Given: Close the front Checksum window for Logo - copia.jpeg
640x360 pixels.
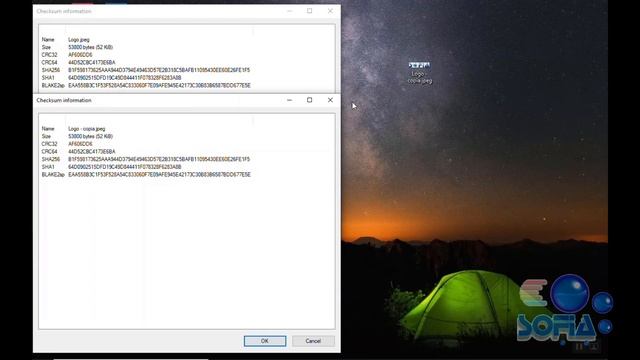Looking at the screenshot, I should pos(330,100).
